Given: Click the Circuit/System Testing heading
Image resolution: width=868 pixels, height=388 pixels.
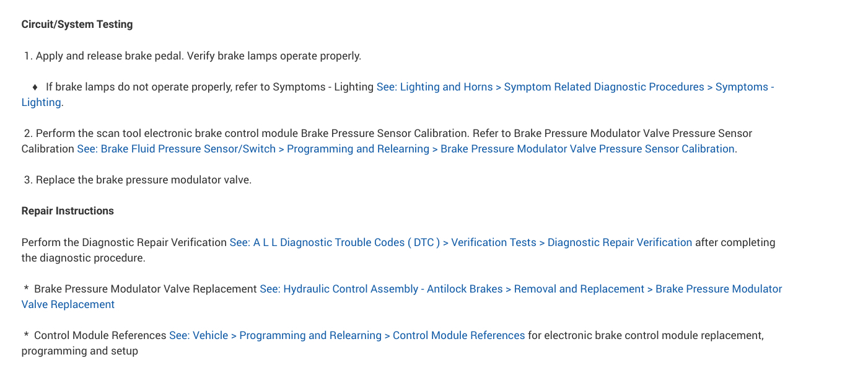Looking at the screenshot, I should click(77, 25).
